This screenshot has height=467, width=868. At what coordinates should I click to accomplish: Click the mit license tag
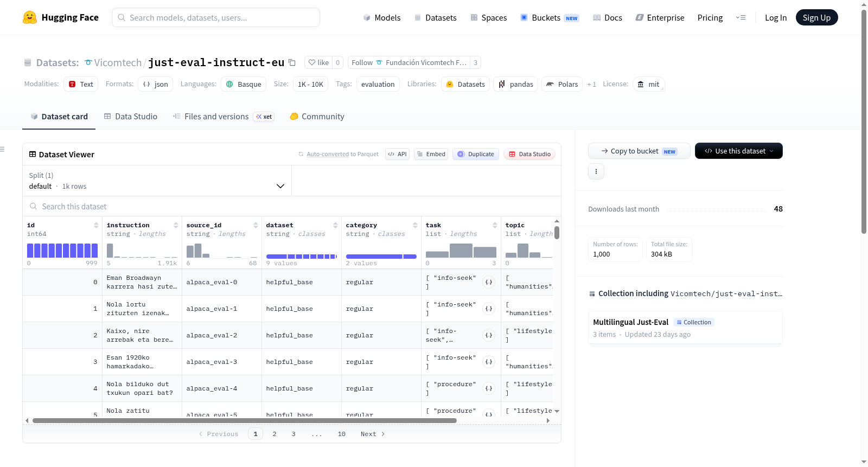[x=648, y=84]
